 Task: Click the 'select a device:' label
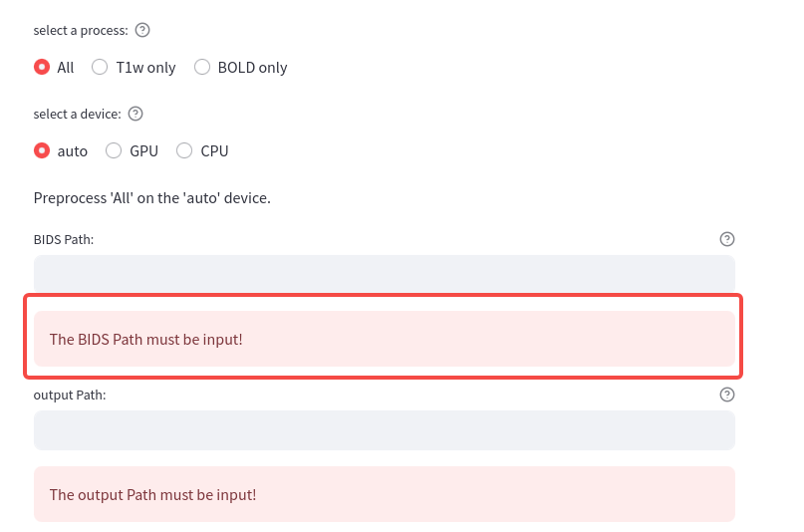(x=78, y=115)
